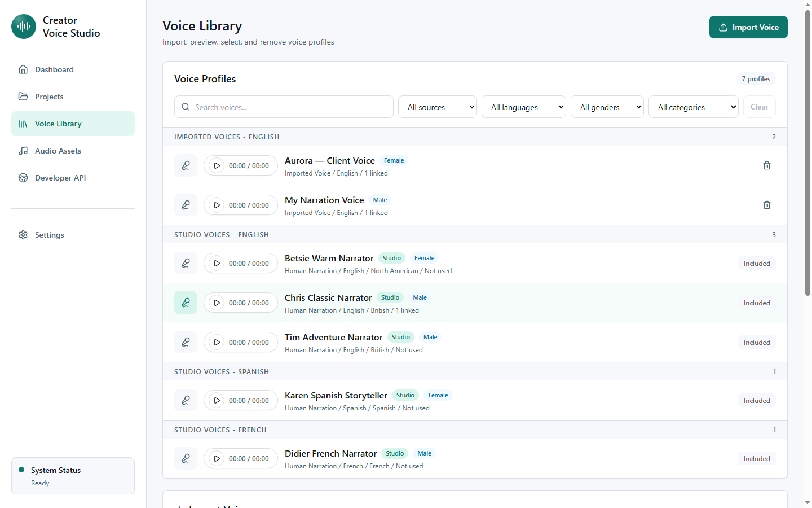Click the Included badge for Betsie Warm Narrator
The height and width of the screenshot is (508, 812).
[x=757, y=264]
